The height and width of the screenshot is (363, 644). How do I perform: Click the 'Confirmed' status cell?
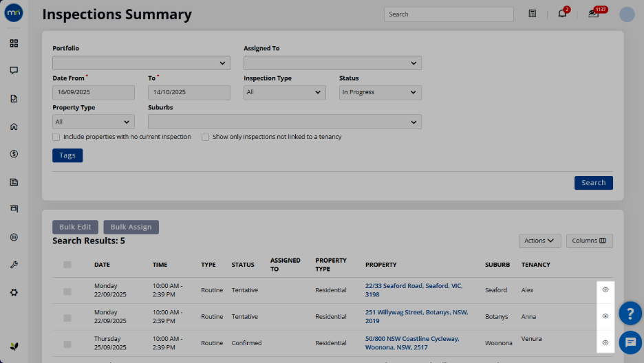click(246, 343)
